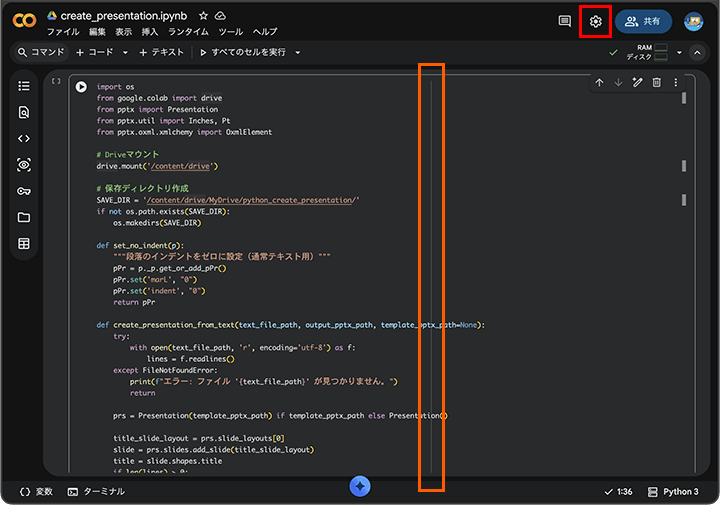The height and width of the screenshot is (505, 720).
Task: Open the ランタイム menu
Action: pos(188,32)
